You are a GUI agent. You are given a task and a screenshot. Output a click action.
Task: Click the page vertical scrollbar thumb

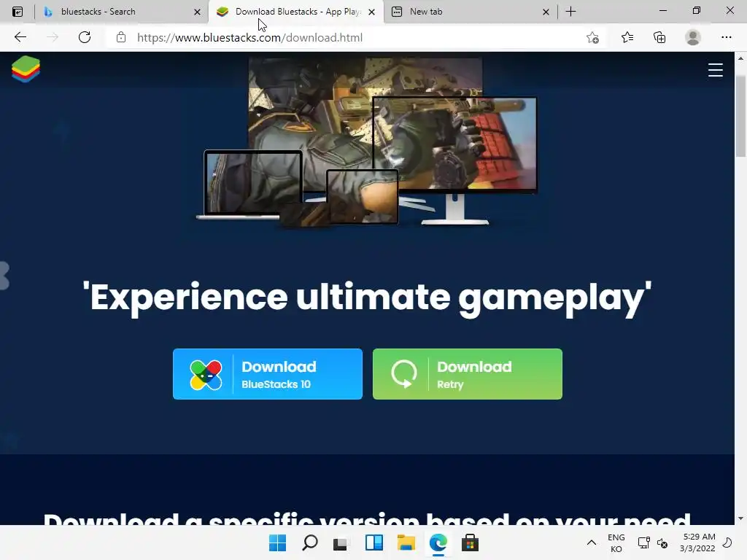pos(740,116)
